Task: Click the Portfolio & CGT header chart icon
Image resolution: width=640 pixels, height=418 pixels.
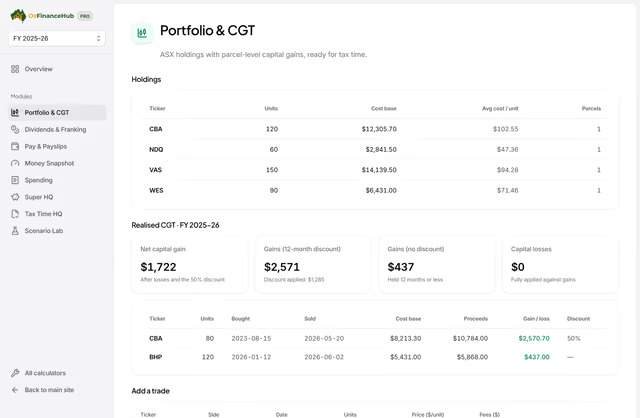Action: click(142, 33)
